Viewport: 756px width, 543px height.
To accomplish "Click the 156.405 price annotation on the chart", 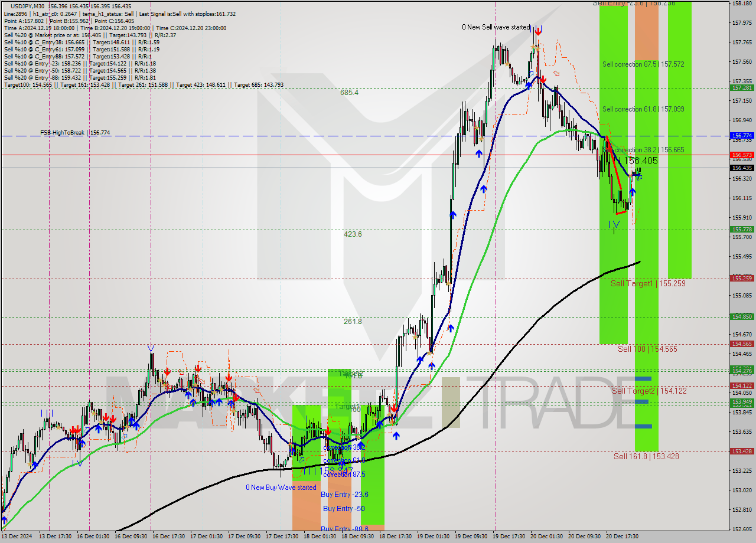I will click(x=641, y=161).
